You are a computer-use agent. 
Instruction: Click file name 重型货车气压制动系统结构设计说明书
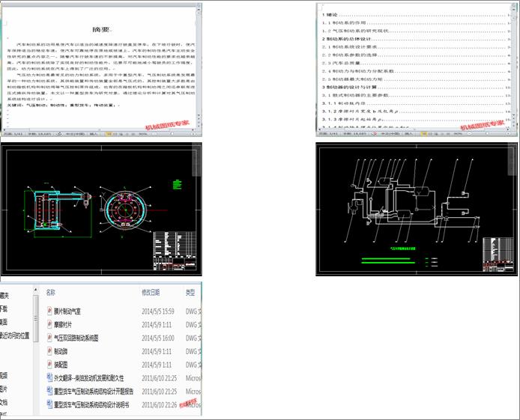pyautogui.click(x=91, y=405)
